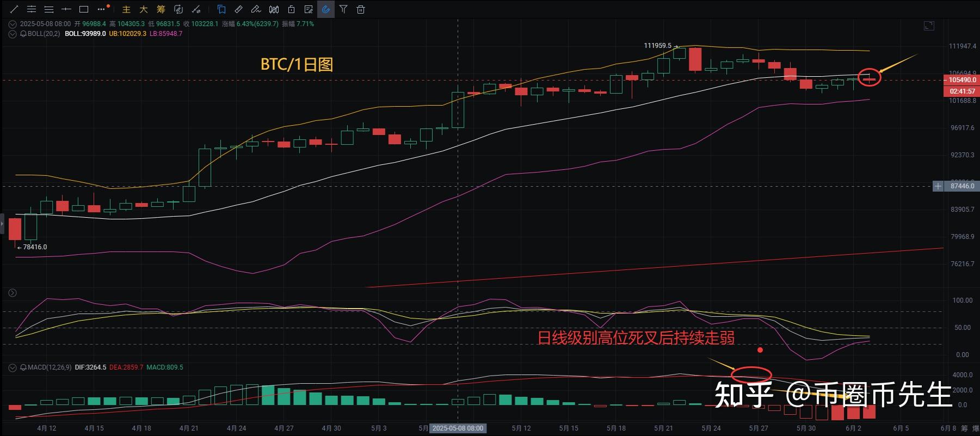This screenshot has height=436, width=980.
Task: Click the BOLL alert bell icon
Action: 23,34
